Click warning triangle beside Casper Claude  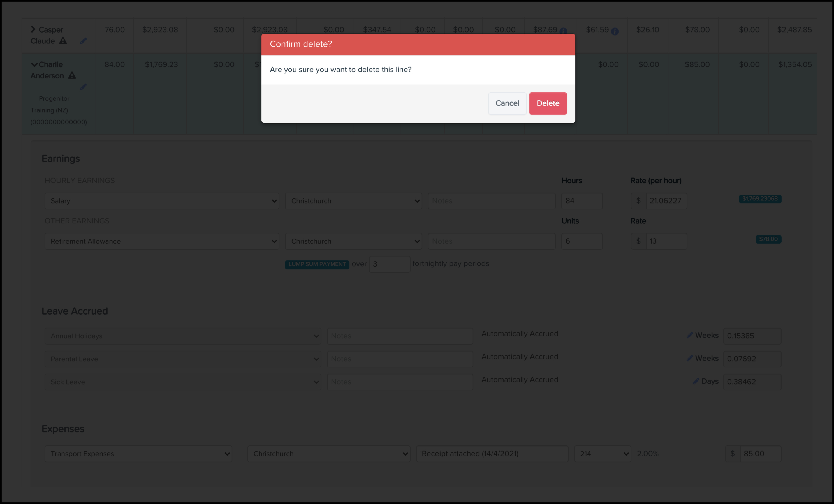[63, 41]
